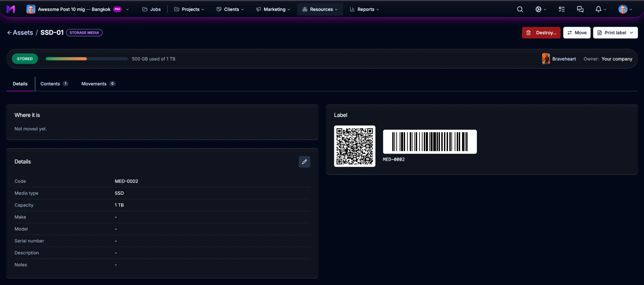Open the global search magnifier icon
644x285 pixels.
(520, 9)
